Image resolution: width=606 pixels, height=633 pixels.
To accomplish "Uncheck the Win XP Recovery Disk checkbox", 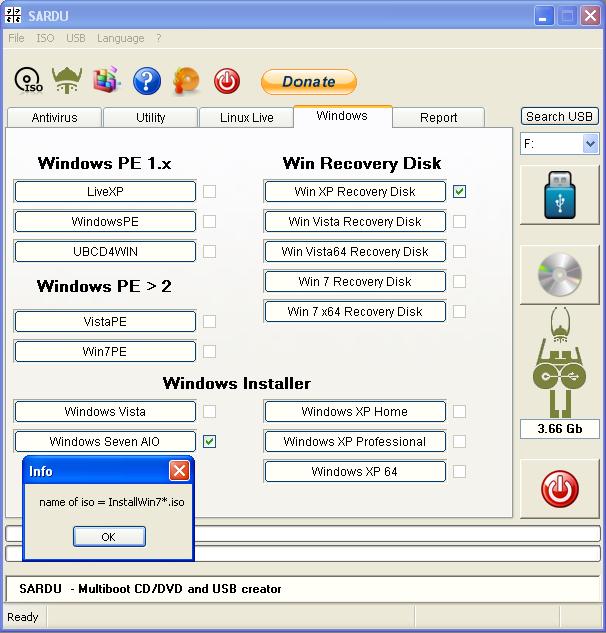I will point(459,191).
